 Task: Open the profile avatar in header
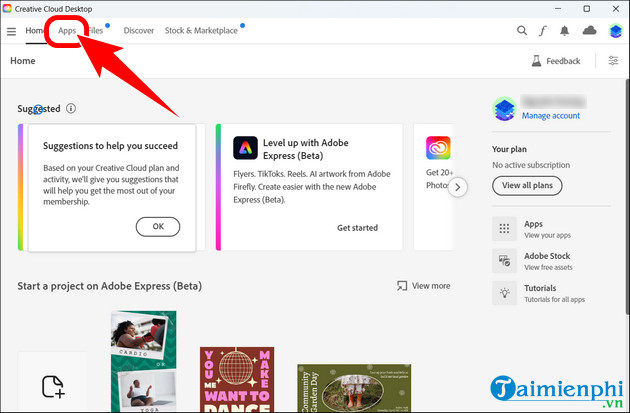click(615, 31)
